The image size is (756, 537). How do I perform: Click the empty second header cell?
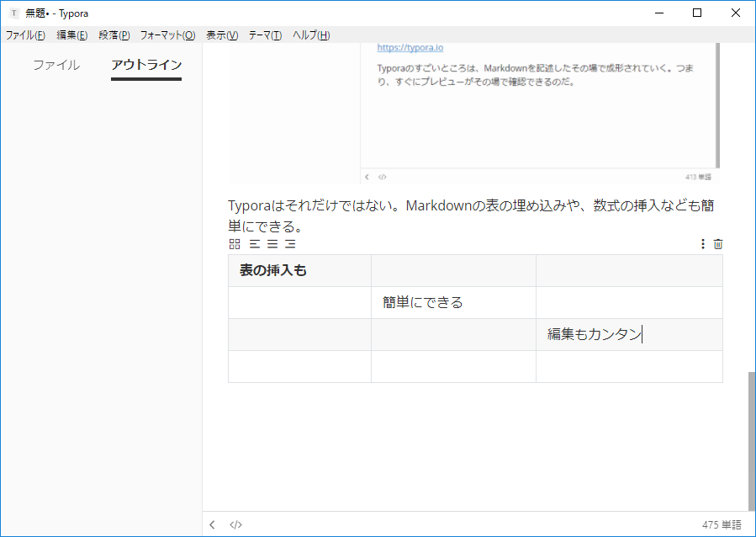coord(453,271)
